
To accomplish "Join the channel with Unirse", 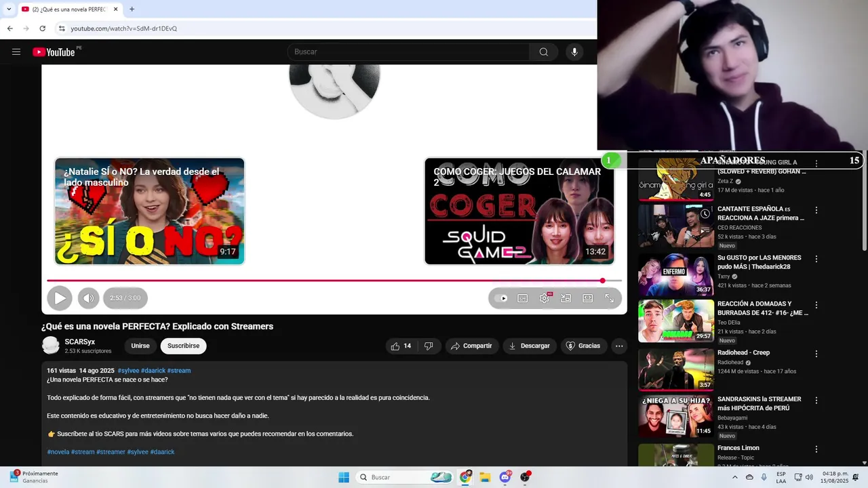I will point(140,346).
